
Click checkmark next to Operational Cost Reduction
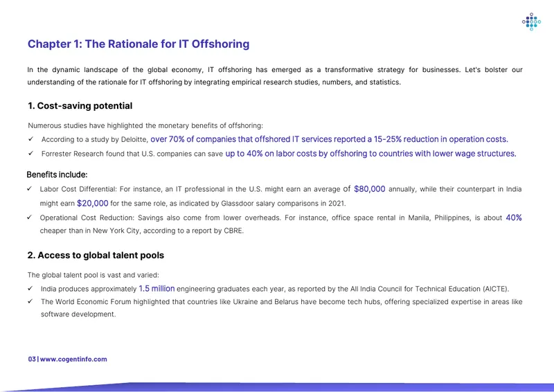point(29,217)
